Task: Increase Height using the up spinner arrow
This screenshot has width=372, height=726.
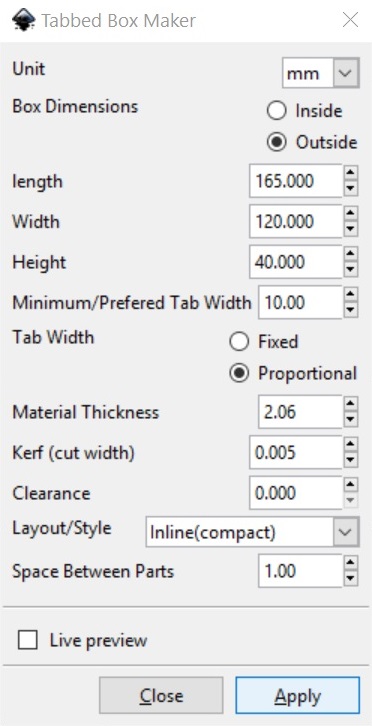Action: tap(352, 255)
